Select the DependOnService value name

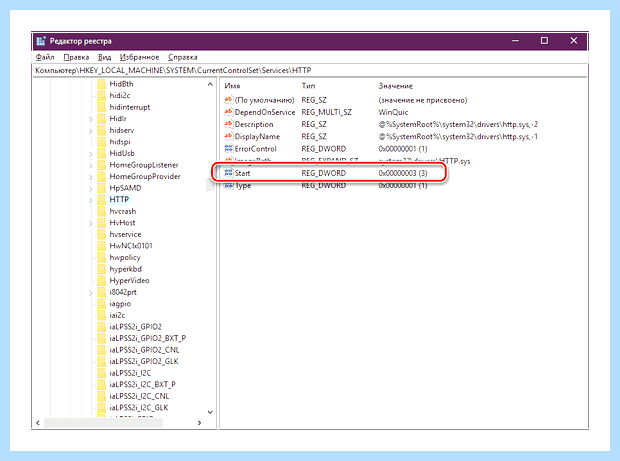[x=265, y=112]
